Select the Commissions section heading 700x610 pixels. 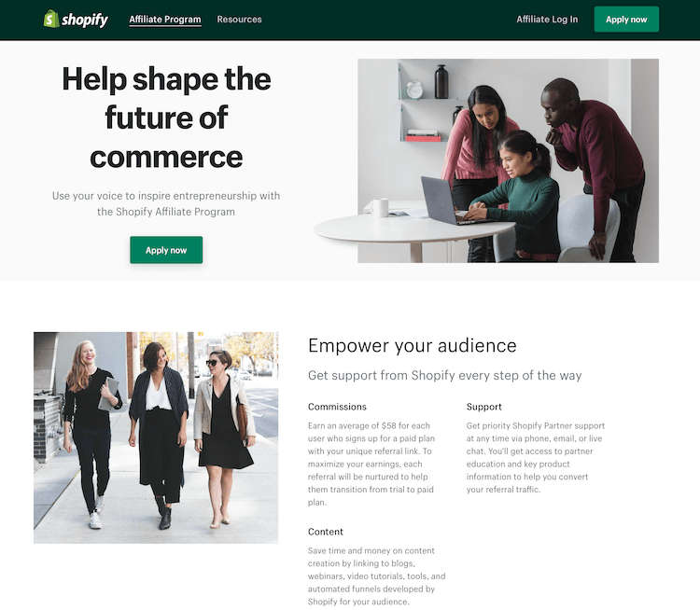pyautogui.click(x=337, y=407)
